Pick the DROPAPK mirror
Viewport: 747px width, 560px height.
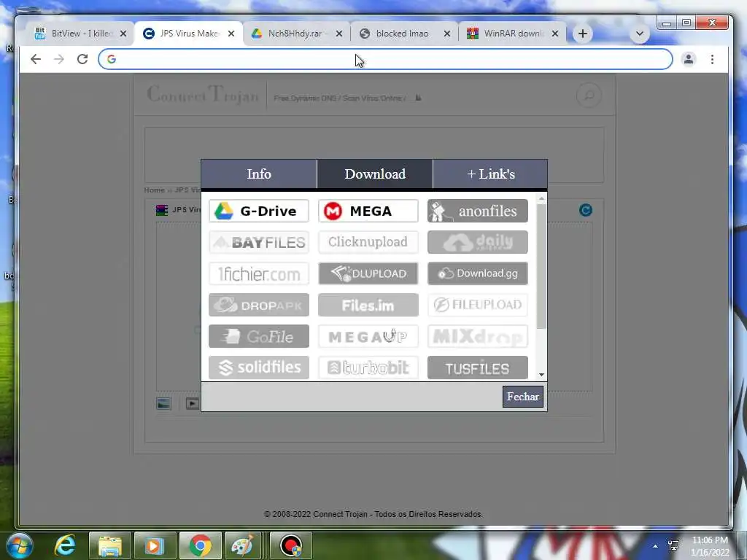point(259,305)
